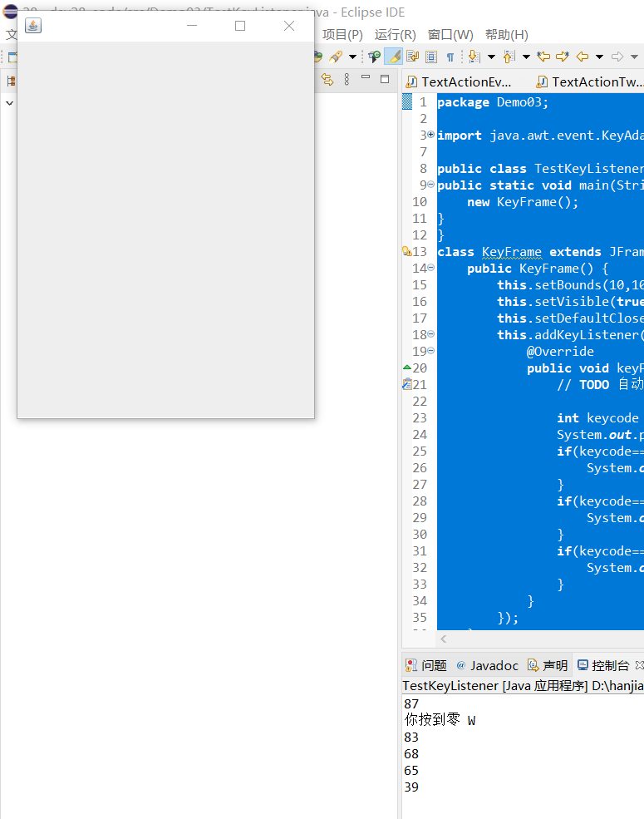Image resolution: width=644 pixels, height=819 pixels.
Task: Open the 运行(R) menu
Action: 395,34
